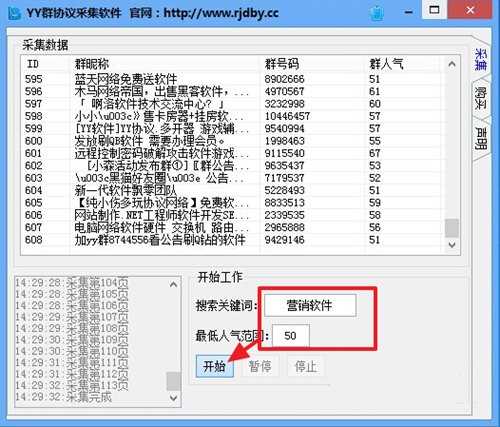Select row 605 纯小伤多玩协议网络
The height and width of the screenshot is (427, 500).
(x=232, y=202)
